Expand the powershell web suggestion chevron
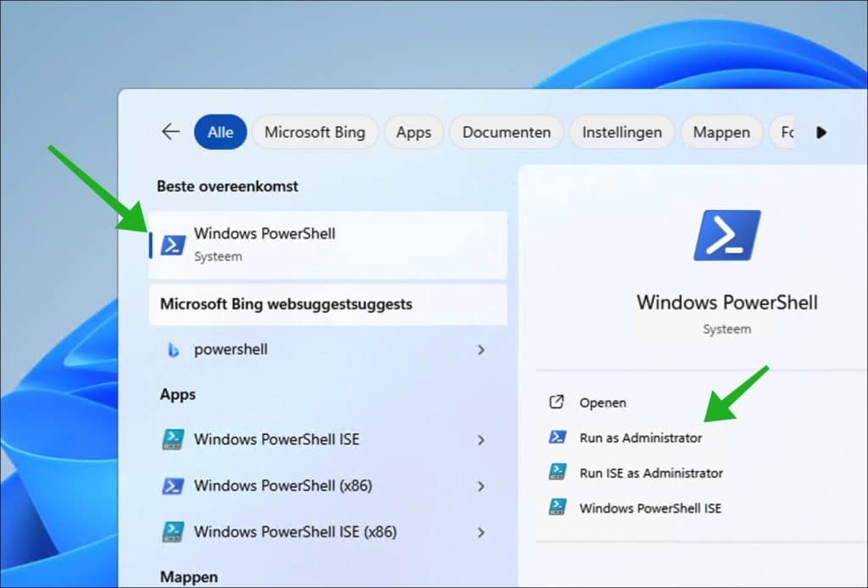Image resolution: width=868 pixels, height=588 pixels. (x=481, y=350)
